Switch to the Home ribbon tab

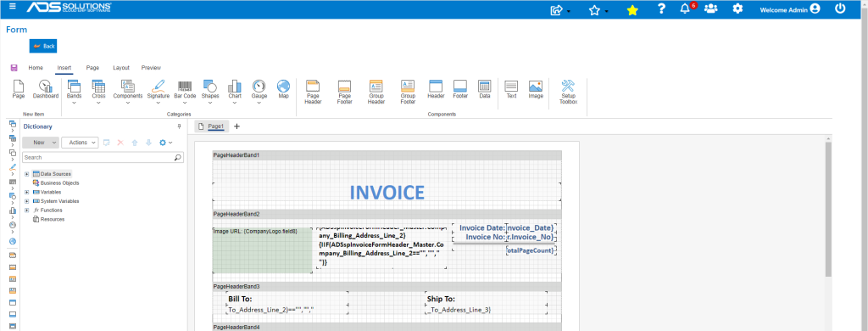pos(36,68)
